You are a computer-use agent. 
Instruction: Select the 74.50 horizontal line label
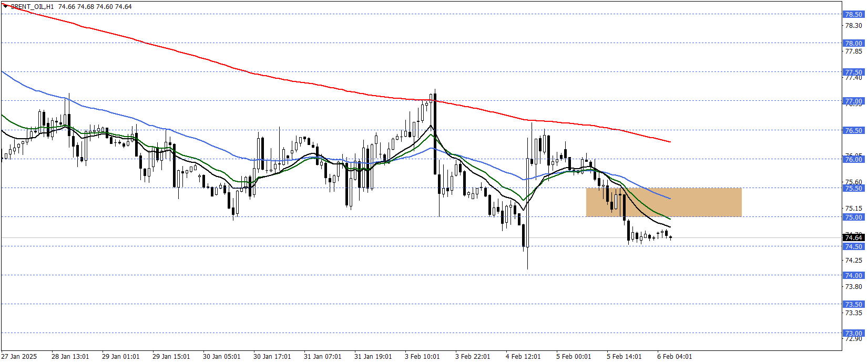coord(853,246)
